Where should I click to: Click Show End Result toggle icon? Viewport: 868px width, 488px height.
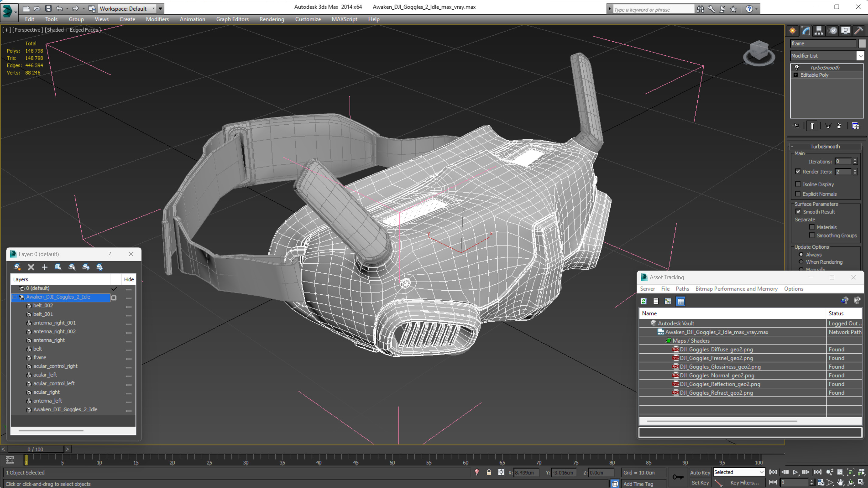(x=812, y=126)
